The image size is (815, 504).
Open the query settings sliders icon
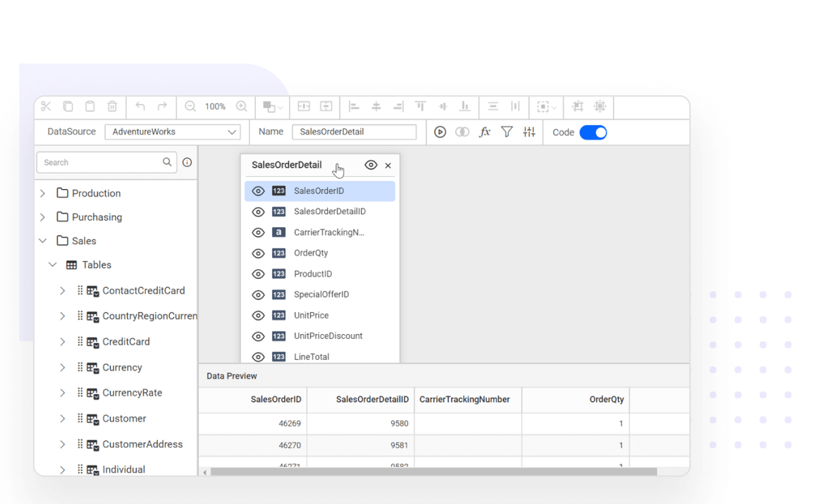coord(529,132)
